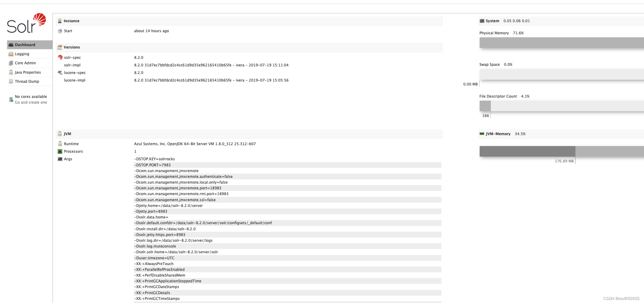Click the Versions section header
The width and height of the screenshot is (644, 303).
coord(249,47)
